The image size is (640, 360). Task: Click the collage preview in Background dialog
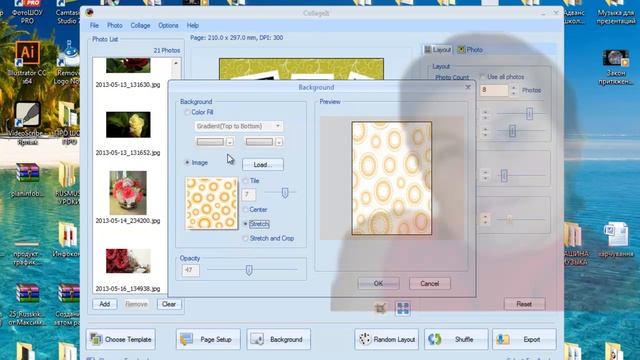coord(391,178)
